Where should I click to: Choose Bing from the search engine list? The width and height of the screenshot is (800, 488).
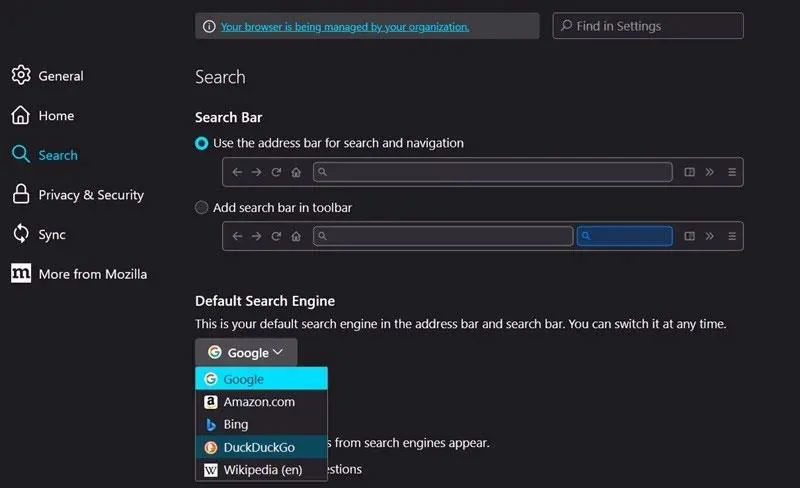pos(261,424)
